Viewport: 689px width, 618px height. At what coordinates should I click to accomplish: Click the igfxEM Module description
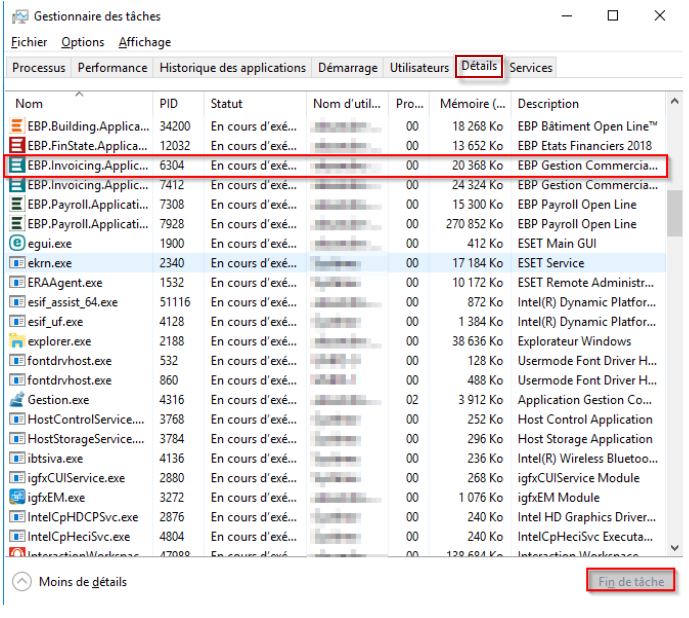tap(558, 497)
